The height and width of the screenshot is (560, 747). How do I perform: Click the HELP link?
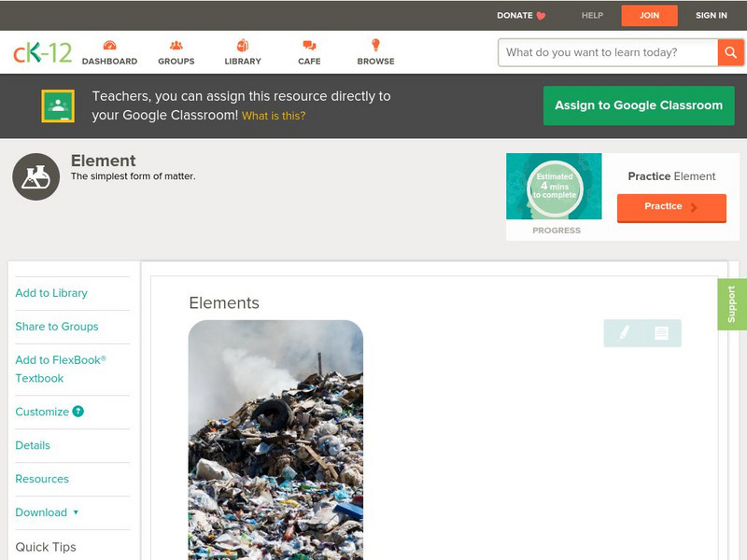[x=592, y=16]
